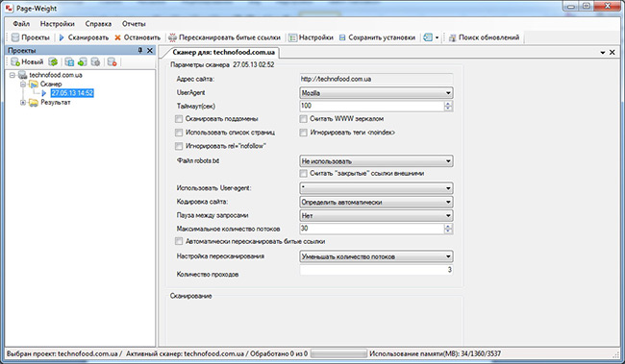The width and height of the screenshot is (625, 364).
Task: Click the Page-Weight title bar icon
Action: point(9,9)
